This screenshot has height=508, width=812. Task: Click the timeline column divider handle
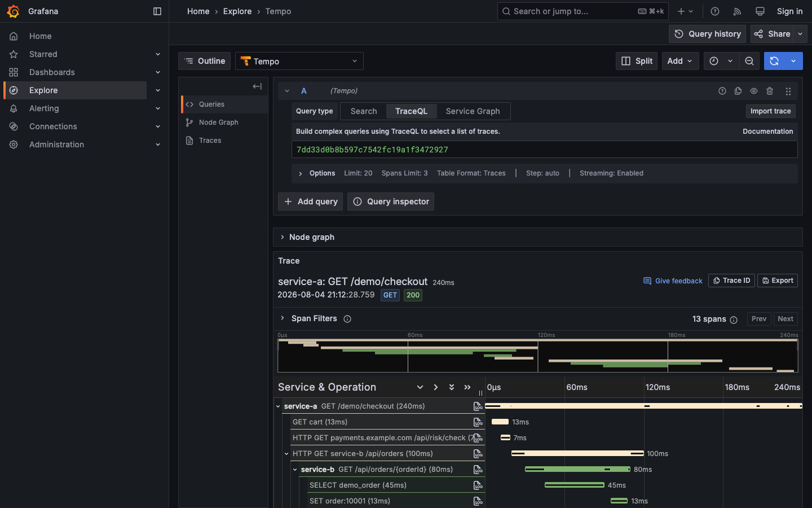[x=480, y=393]
